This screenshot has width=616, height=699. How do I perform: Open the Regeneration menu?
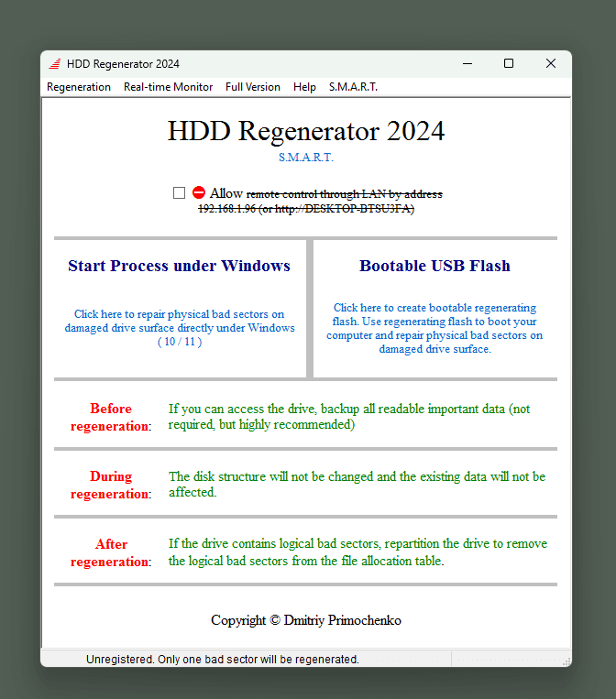tap(79, 87)
